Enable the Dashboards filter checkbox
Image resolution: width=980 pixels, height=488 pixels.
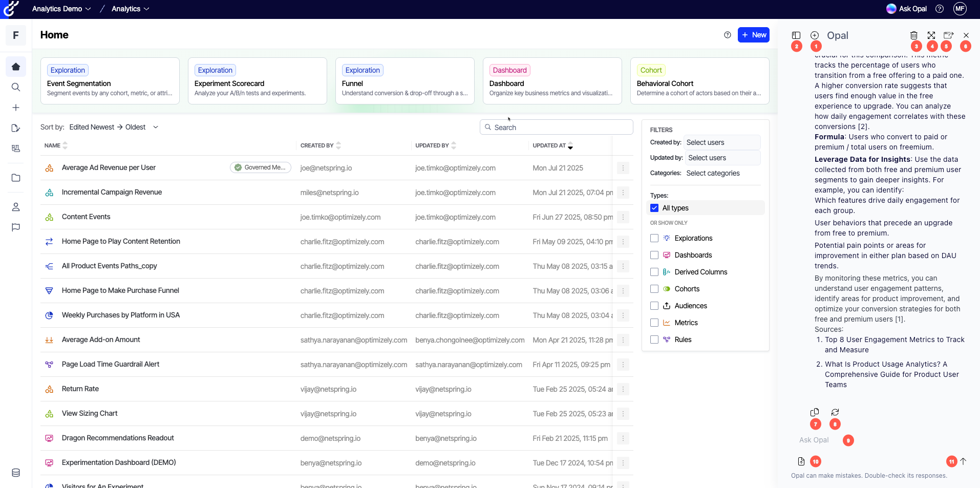(654, 254)
